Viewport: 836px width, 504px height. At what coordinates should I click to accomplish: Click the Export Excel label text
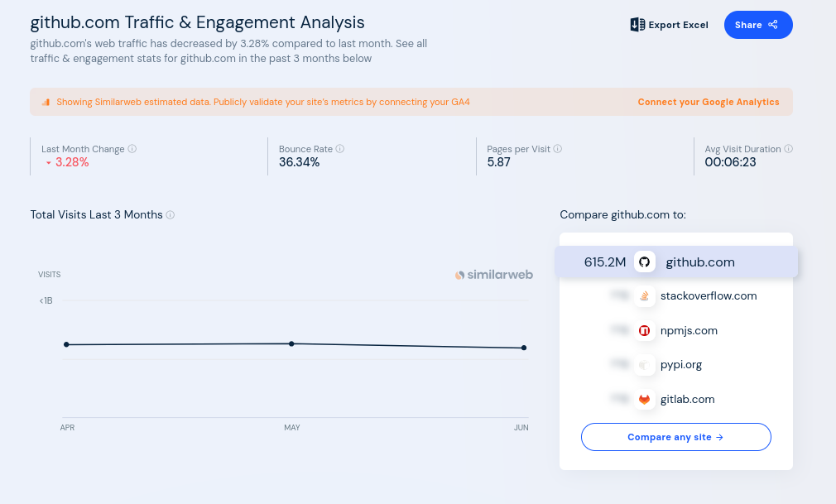pos(678,25)
